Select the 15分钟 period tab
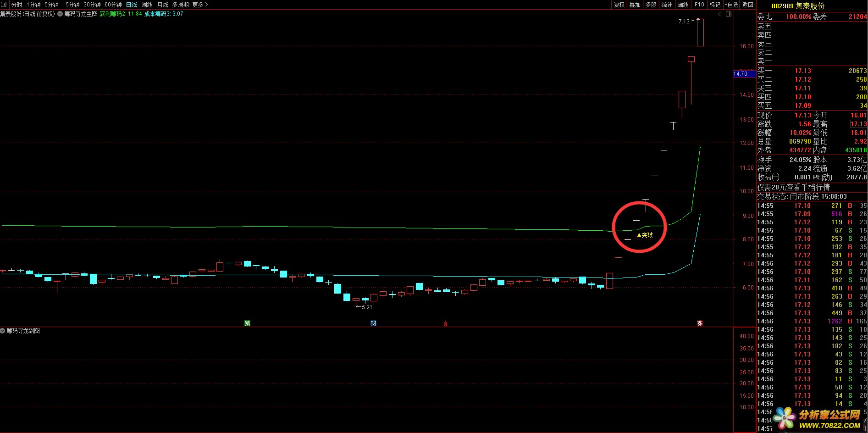Screen dimensions: 868x433 pos(71,5)
